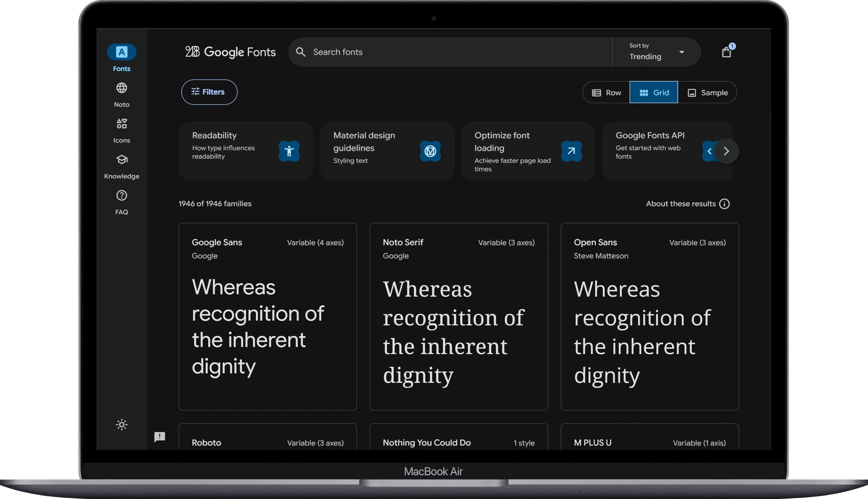Open the Filters panel
The width and height of the screenshot is (868, 499).
[209, 92]
